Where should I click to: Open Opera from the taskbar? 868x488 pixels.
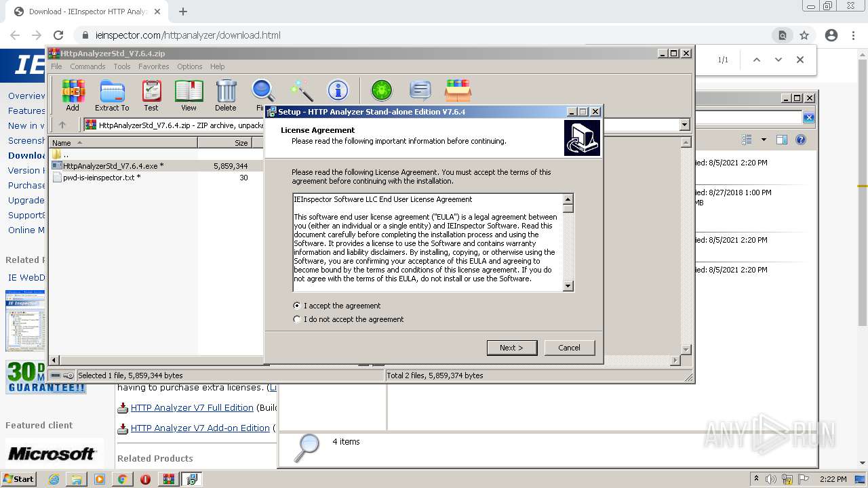tap(145, 479)
